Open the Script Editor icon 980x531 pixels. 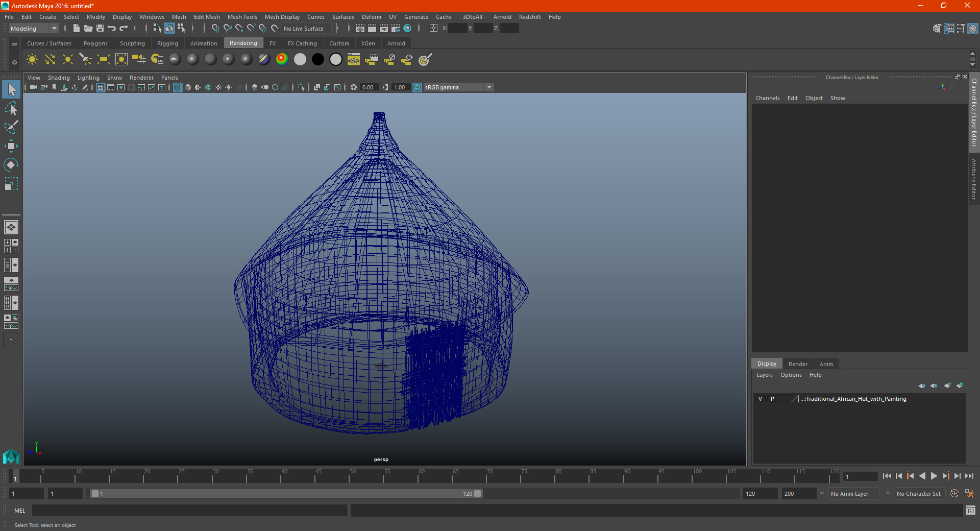pos(971,510)
